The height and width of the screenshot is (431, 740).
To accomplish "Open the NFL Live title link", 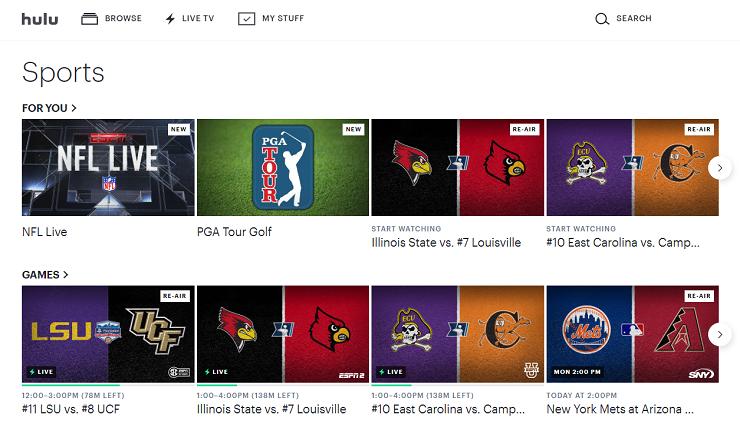I will coord(45,232).
